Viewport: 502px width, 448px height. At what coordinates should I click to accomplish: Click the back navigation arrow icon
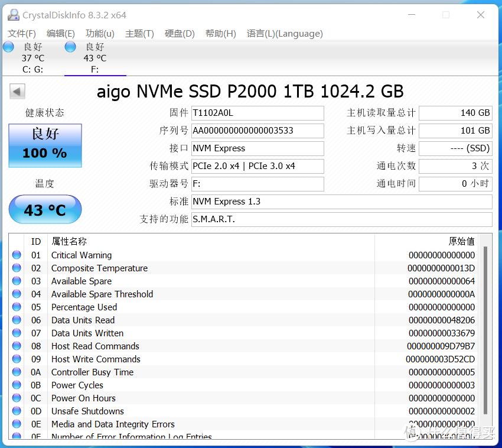click(17, 91)
